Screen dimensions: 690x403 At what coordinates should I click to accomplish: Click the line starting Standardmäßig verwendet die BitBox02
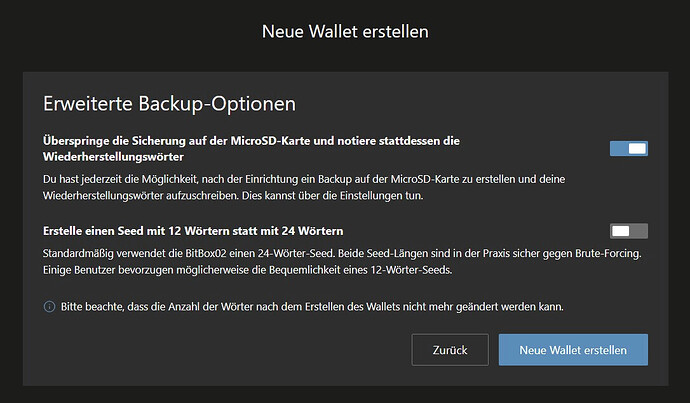click(x=342, y=254)
